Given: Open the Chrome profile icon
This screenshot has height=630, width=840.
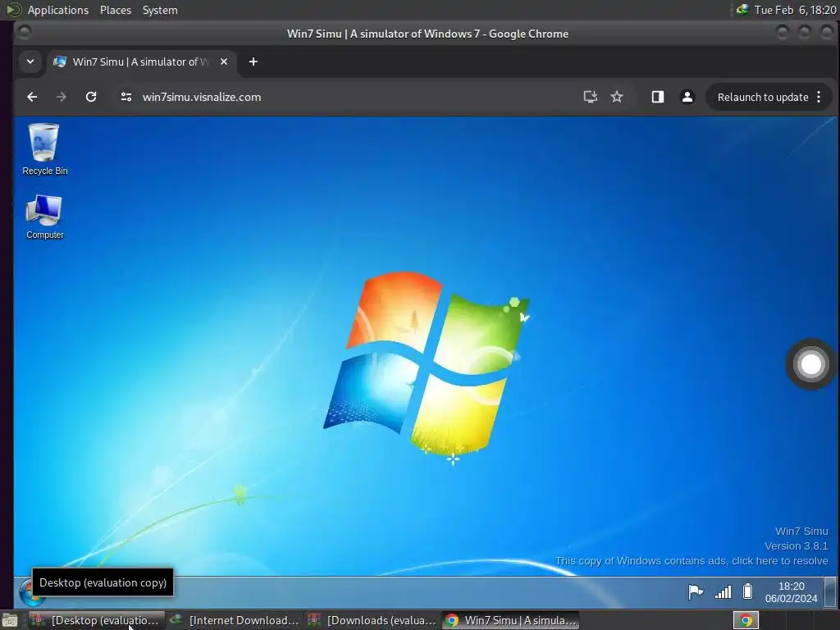Looking at the screenshot, I should tap(687, 97).
